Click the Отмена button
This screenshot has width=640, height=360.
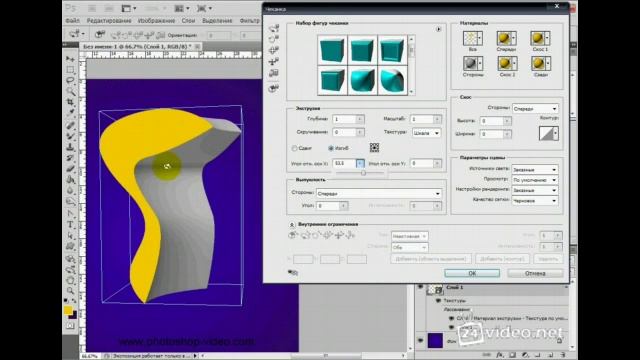(535, 273)
